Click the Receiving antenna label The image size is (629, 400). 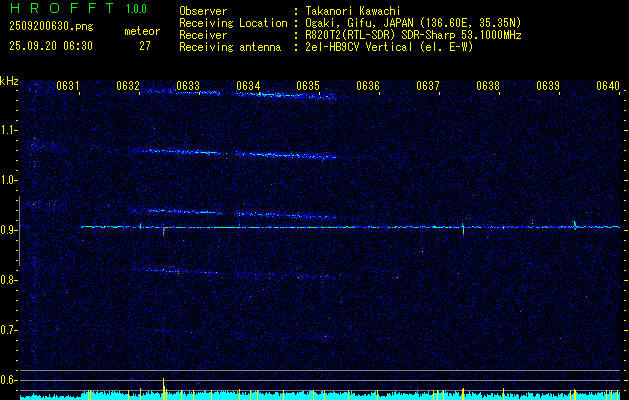(230, 47)
